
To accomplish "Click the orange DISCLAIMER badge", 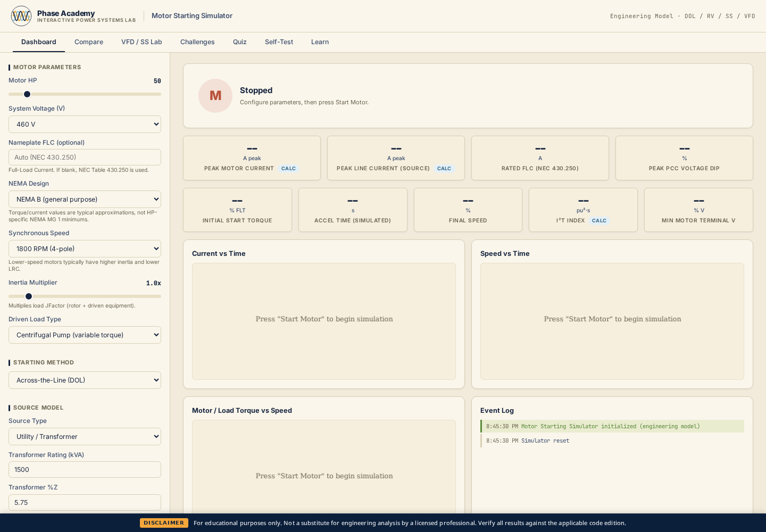I will point(164,523).
